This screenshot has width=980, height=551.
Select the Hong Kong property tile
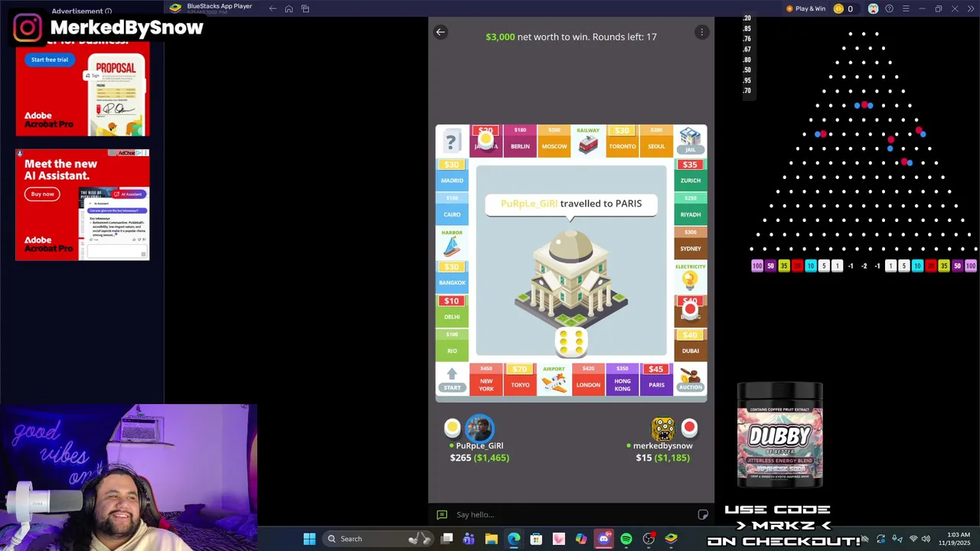click(622, 379)
